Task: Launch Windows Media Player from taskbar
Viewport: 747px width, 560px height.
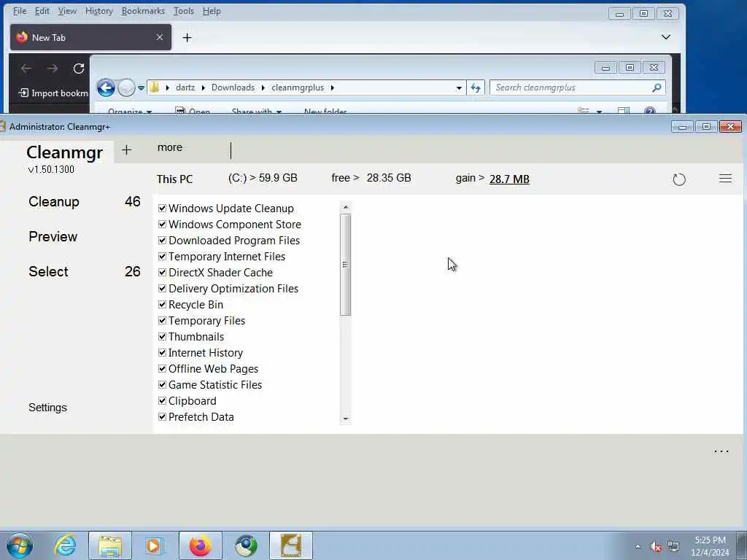Action: click(155, 545)
